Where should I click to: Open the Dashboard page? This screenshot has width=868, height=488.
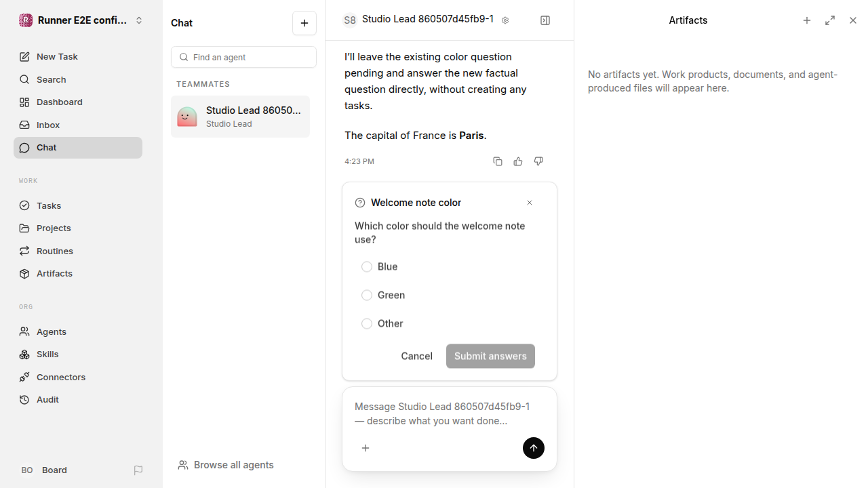coord(78,102)
